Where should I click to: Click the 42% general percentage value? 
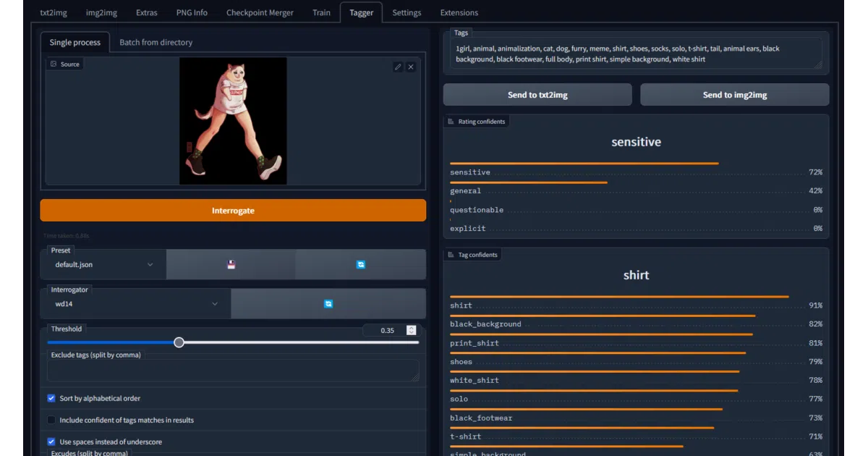click(x=815, y=191)
